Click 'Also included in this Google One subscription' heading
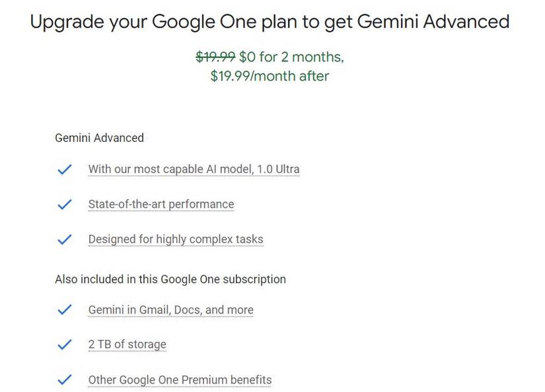The width and height of the screenshot is (545, 392). pyautogui.click(x=170, y=279)
